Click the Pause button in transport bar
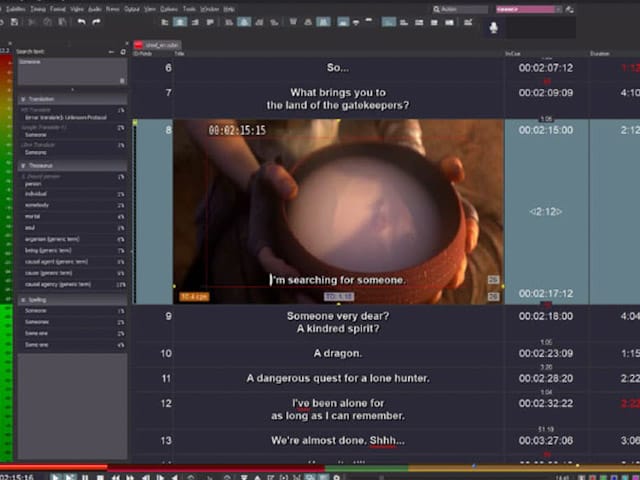Viewport: 640px width, 480px height. click(85, 477)
